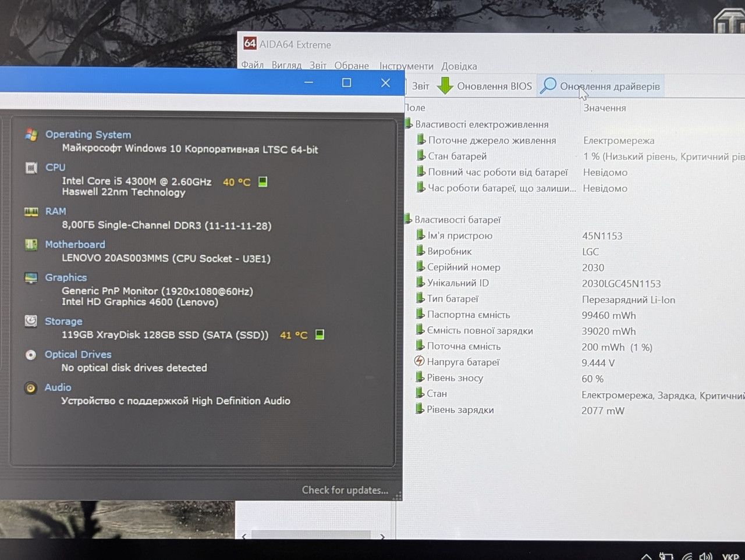Click the Значення column header
This screenshot has width=745, height=560.
coord(604,108)
